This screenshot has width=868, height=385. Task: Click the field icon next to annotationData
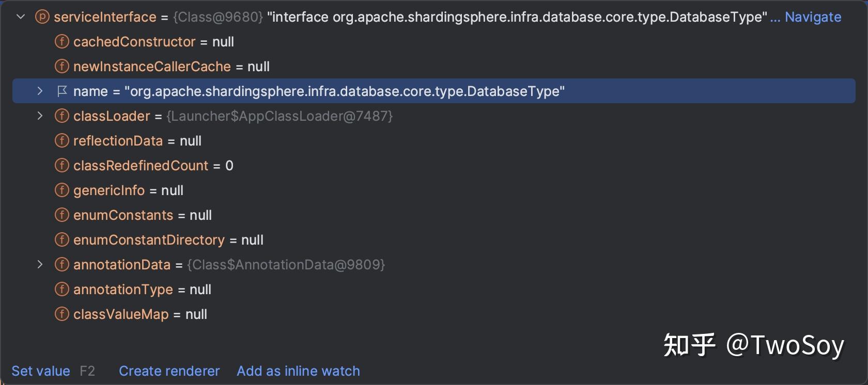pyautogui.click(x=61, y=264)
